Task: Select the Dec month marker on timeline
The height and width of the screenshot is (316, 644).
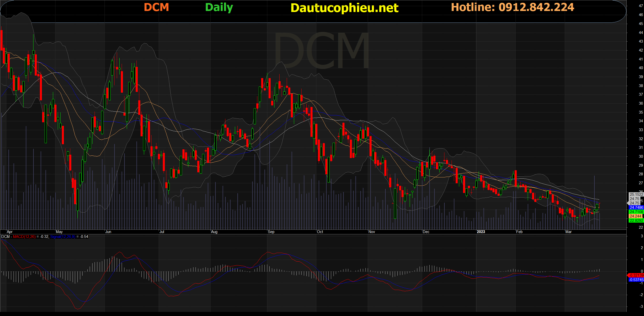Action: (426, 232)
